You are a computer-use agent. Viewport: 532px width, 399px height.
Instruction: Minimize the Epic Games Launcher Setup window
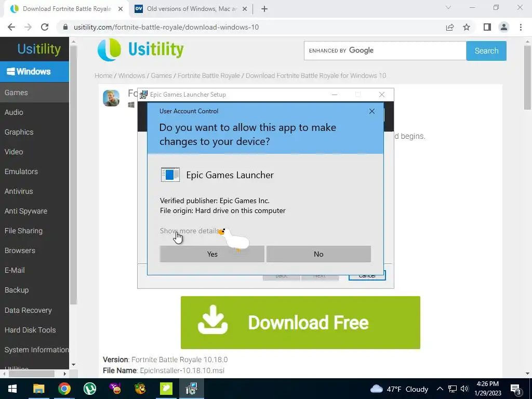point(335,95)
